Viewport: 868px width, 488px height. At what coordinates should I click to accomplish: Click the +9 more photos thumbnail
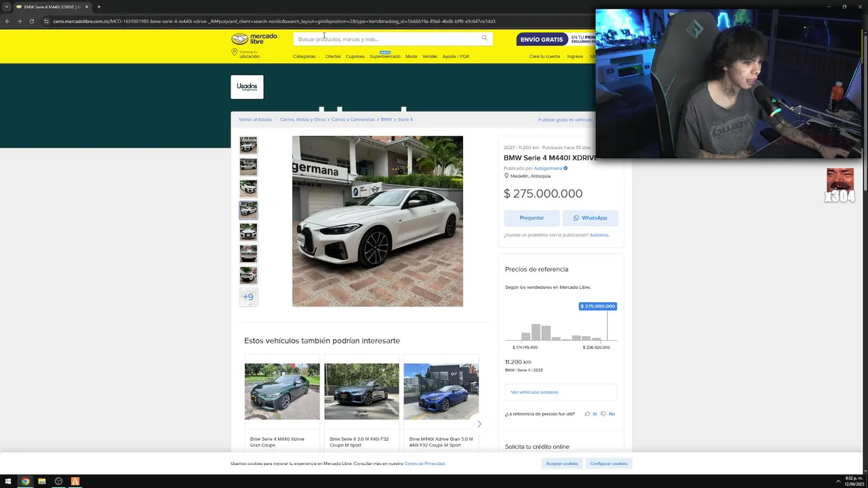pyautogui.click(x=248, y=297)
